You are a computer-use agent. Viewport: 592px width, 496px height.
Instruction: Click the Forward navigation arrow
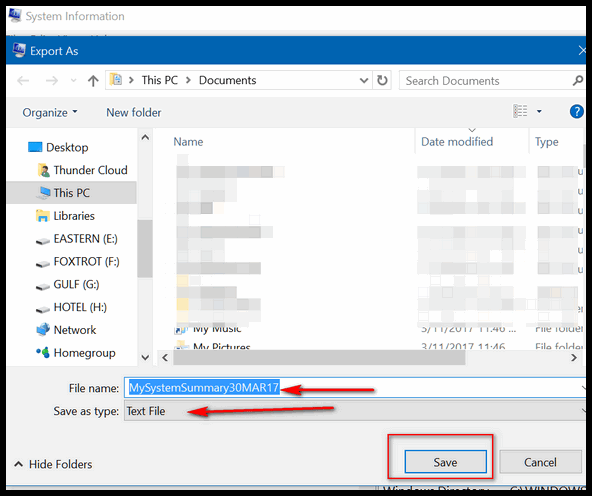(52, 80)
